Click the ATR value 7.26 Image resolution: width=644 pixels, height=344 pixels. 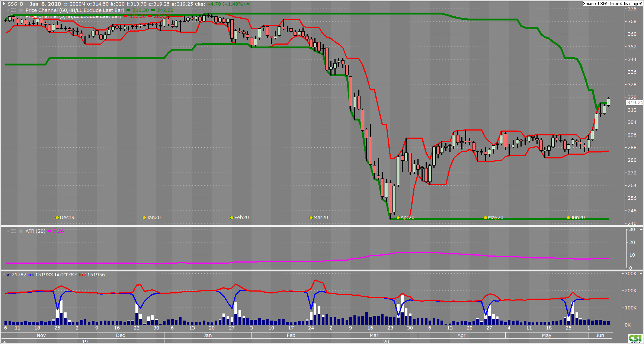[x=59, y=231]
